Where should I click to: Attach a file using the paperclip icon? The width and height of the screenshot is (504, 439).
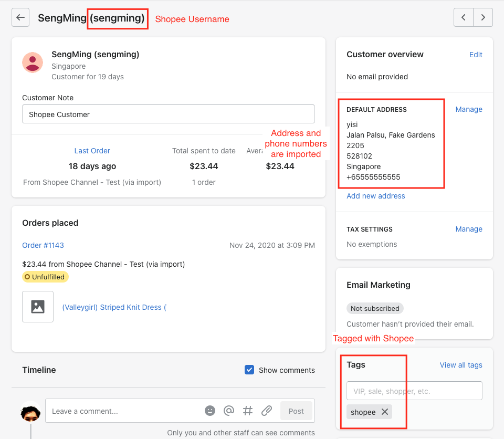[266, 411]
